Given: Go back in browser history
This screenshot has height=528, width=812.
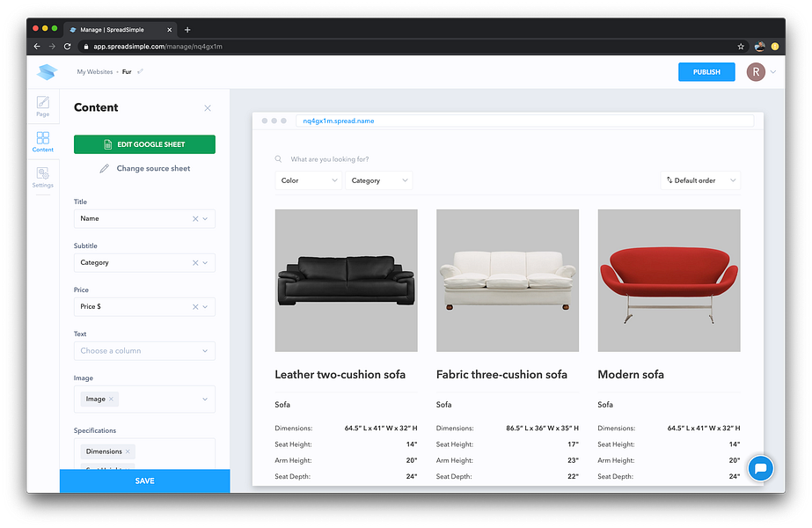Looking at the screenshot, I should coord(37,47).
